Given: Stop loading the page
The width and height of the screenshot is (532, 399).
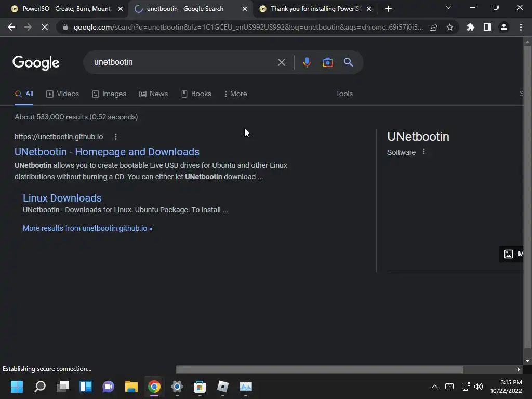Looking at the screenshot, I should tap(45, 27).
